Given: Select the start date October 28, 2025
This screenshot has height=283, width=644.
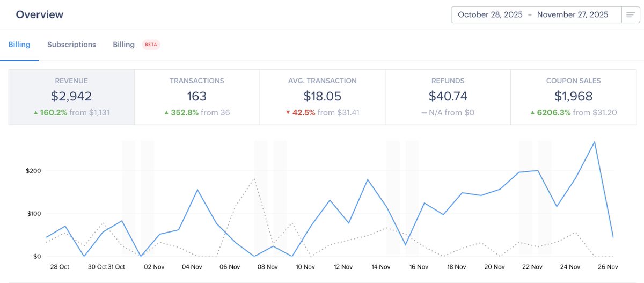Looking at the screenshot, I should tap(490, 15).
